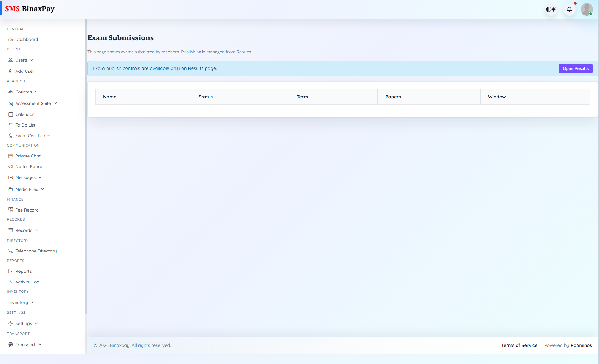Screen dimensions: 600x364
Task: Open the notifications bell
Action: 569,9
